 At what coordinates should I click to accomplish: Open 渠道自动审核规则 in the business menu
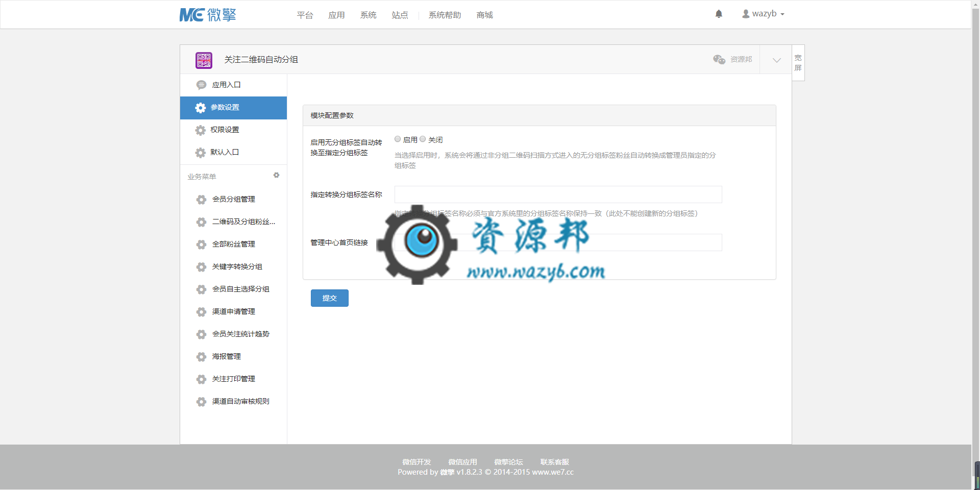coord(233,402)
